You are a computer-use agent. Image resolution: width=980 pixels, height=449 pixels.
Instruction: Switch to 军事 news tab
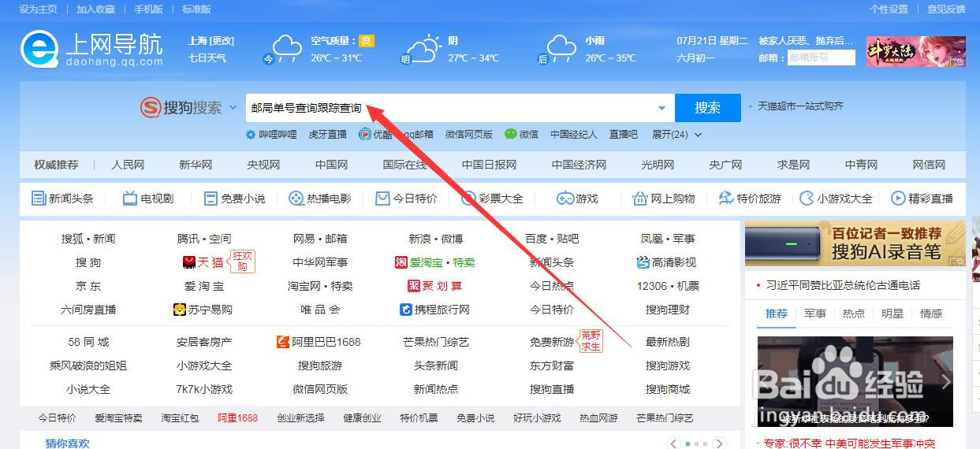point(815,314)
